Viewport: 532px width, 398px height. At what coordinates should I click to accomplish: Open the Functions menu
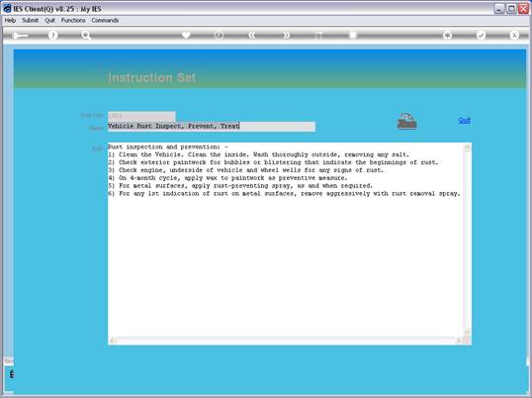pyautogui.click(x=73, y=21)
